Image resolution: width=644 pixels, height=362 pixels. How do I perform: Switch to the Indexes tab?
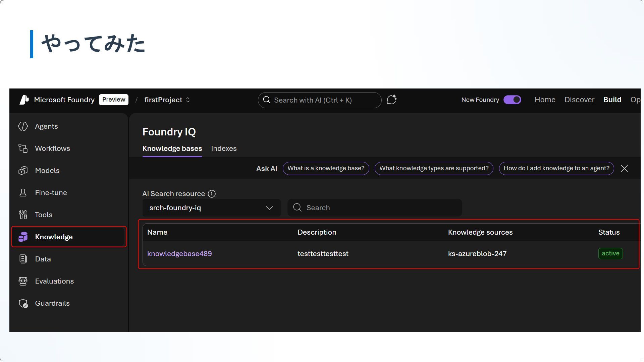224,148
